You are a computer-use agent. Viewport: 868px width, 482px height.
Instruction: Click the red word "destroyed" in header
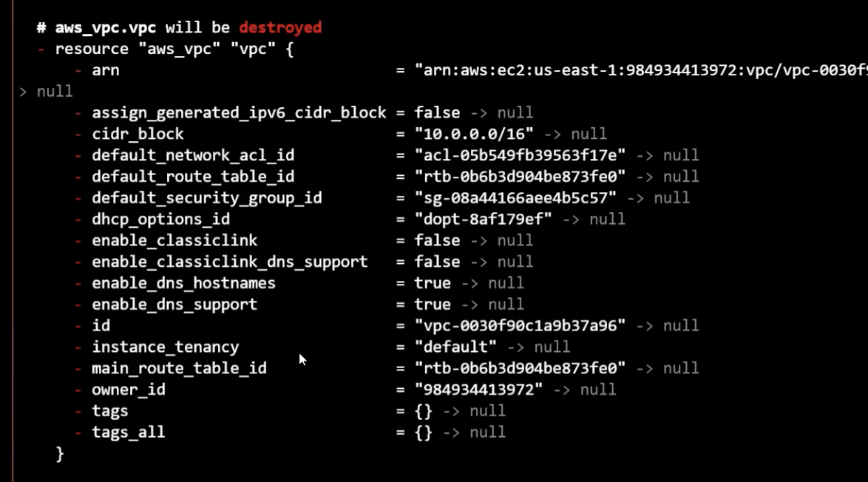coord(280,27)
